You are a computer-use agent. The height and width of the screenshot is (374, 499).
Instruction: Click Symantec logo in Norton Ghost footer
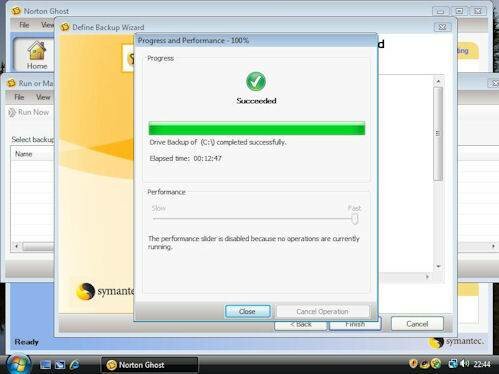(x=456, y=342)
